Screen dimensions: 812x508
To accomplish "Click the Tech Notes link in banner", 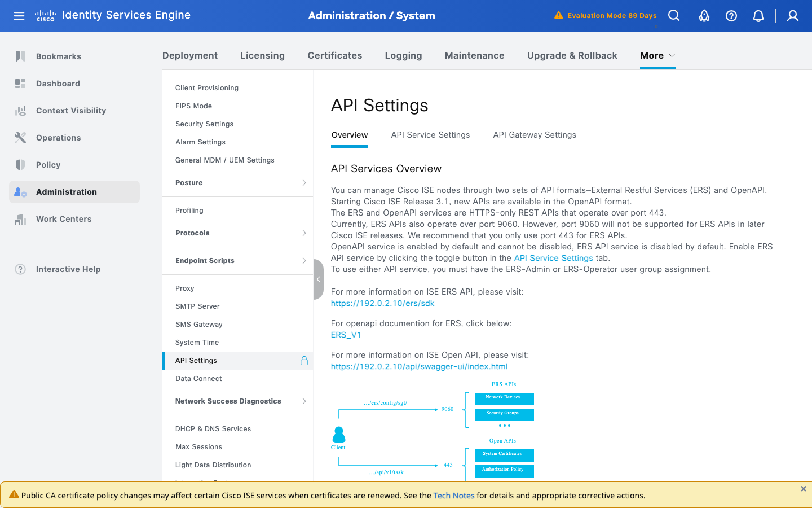I will (454, 496).
